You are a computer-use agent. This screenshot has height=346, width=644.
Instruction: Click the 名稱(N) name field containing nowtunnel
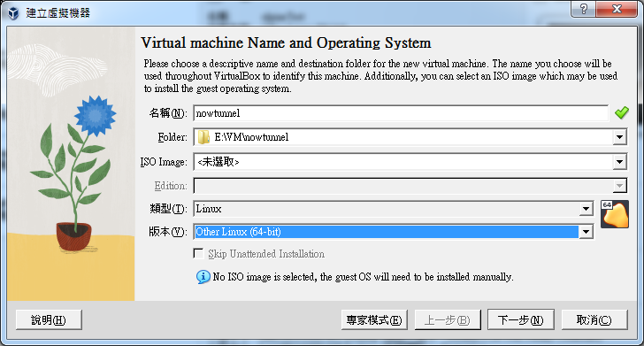401,113
